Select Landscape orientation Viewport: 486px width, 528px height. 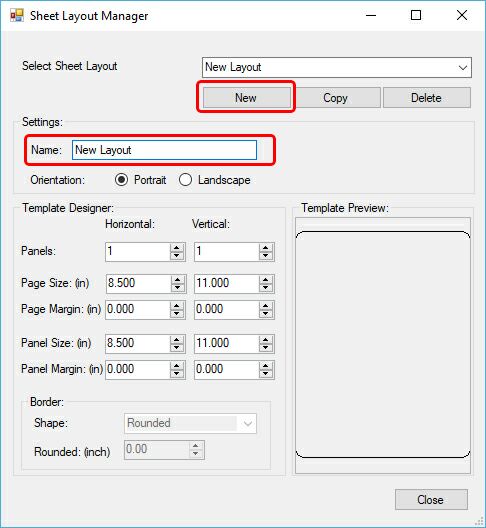click(186, 180)
